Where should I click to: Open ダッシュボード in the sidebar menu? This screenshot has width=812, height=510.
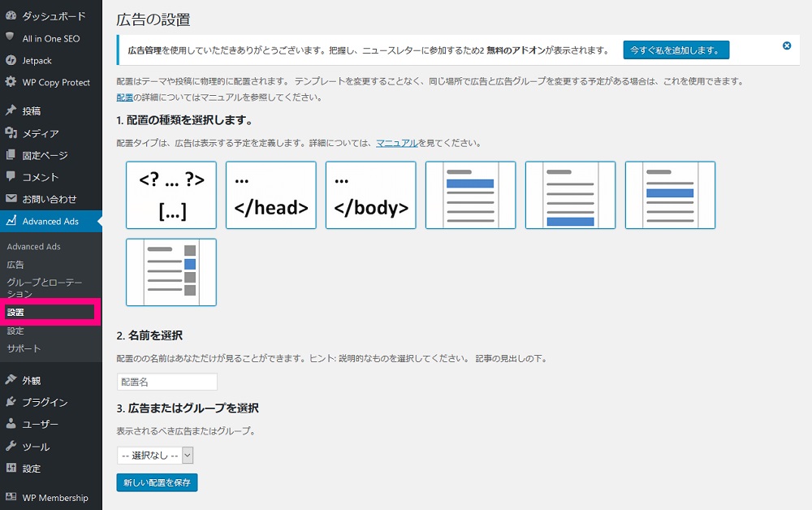point(54,16)
